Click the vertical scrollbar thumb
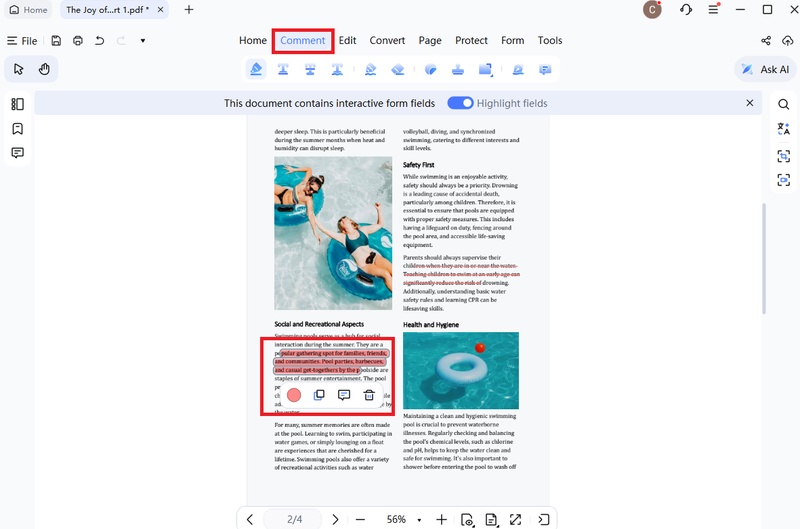Viewport: 800px width, 529px height. point(764,259)
